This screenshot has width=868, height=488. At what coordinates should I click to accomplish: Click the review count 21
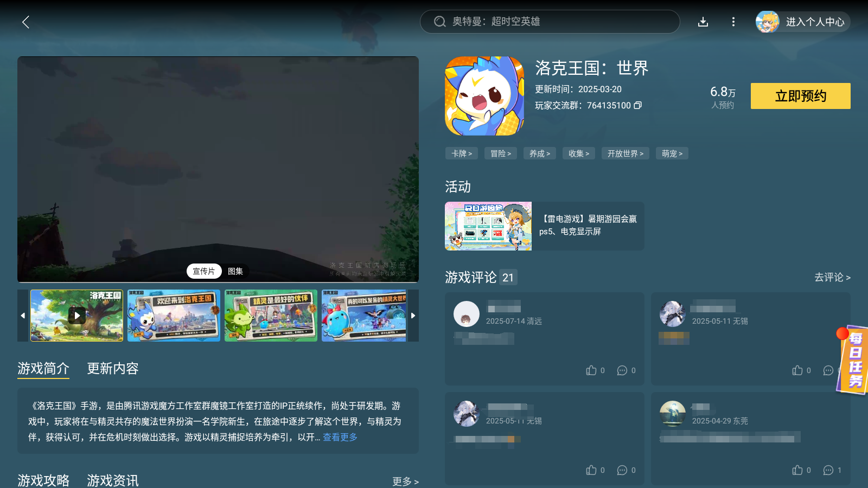click(508, 278)
